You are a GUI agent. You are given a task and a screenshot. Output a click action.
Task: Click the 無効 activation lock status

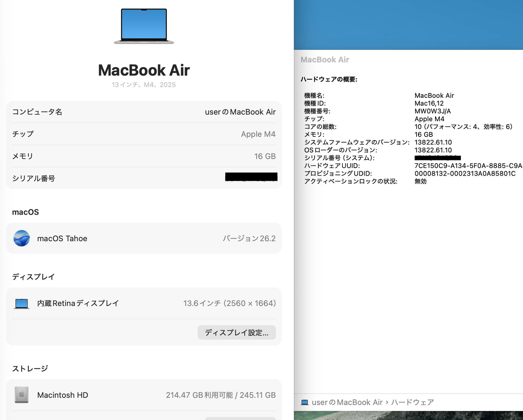click(x=421, y=181)
